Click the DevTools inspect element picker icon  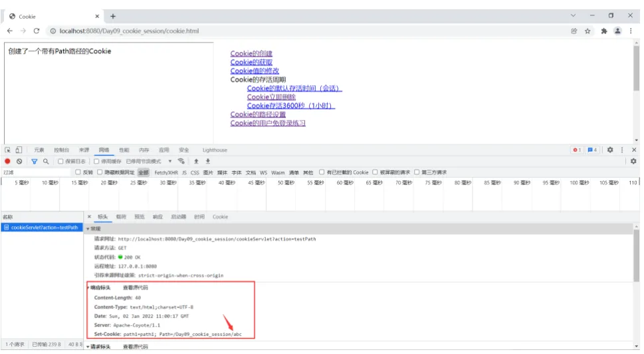pyautogui.click(x=7, y=150)
